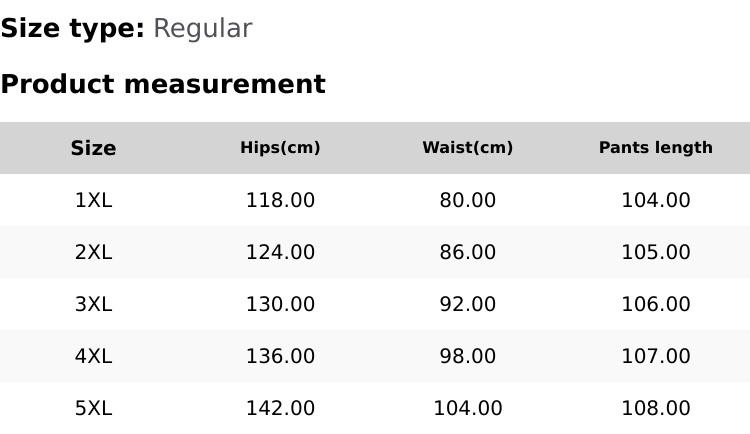The width and height of the screenshot is (750, 434).
Task: Select the Regular size type value
Action: (x=202, y=29)
